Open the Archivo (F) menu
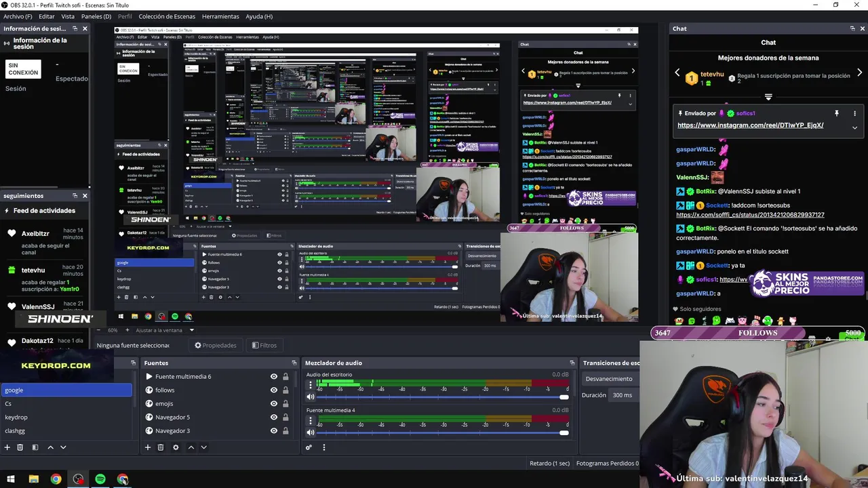 coord(18,16)
